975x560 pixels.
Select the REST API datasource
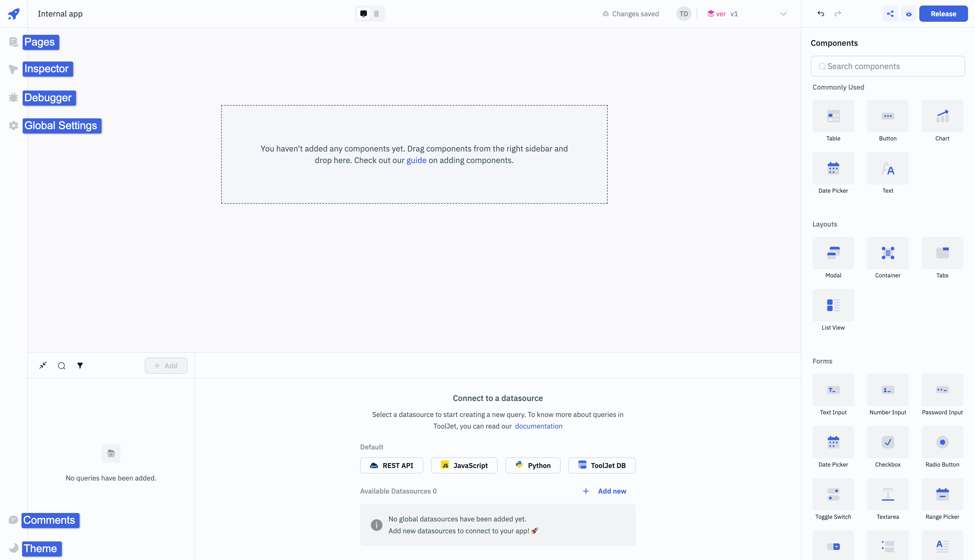pyautogui.click(x=391, y=465)
